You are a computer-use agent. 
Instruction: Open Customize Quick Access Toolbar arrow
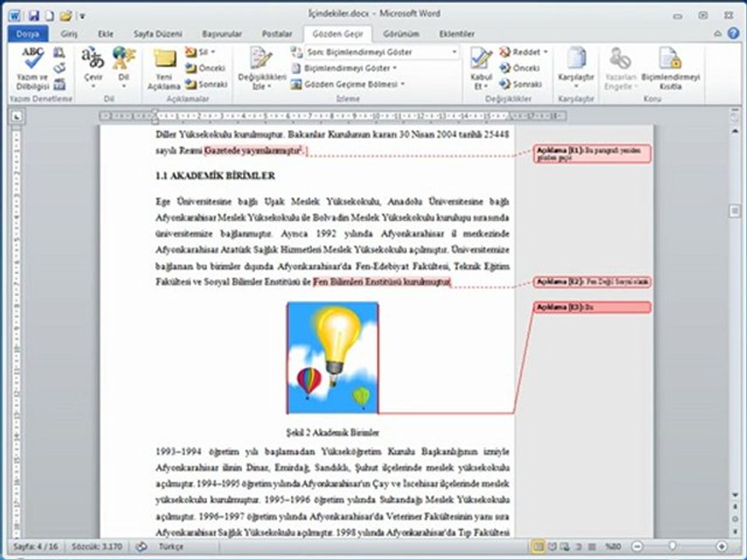(x=82, y=16)
